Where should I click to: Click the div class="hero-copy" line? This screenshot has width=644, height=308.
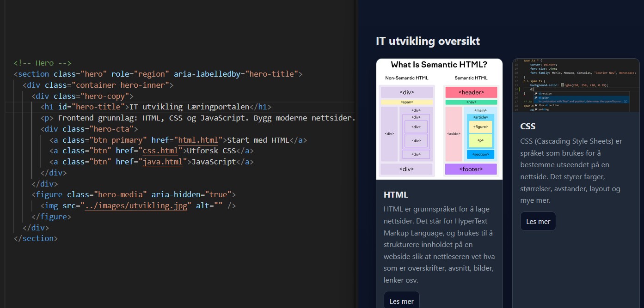82,96
